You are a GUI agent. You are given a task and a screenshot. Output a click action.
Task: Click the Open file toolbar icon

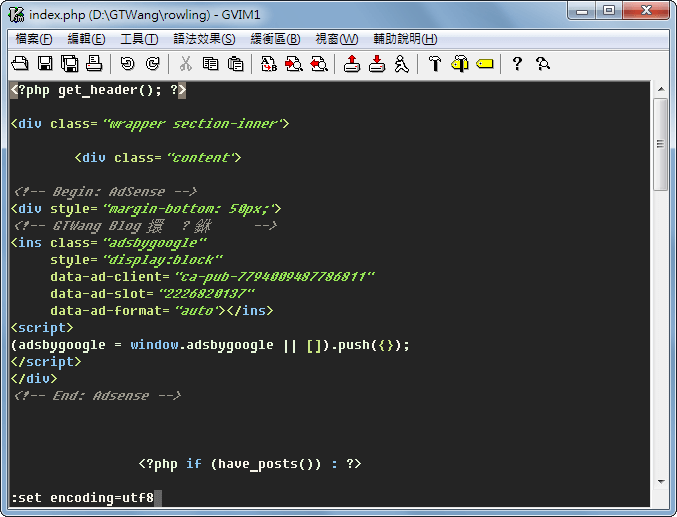20,64
